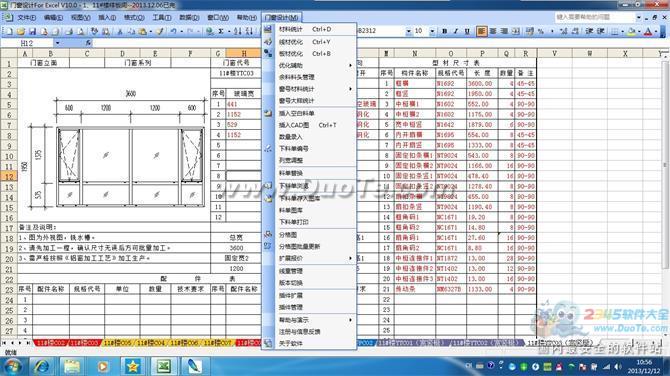Click the Percent Style icon
The image size is (670, 376).
pos(541,31)
